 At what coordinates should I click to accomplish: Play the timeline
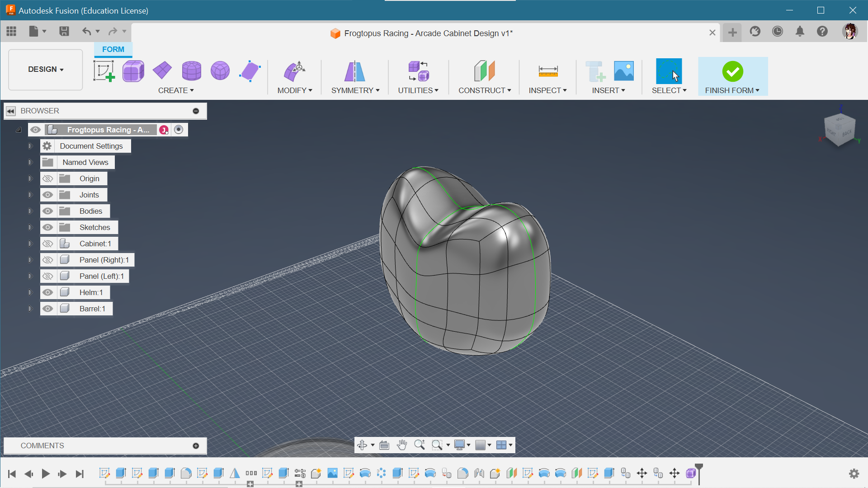click(x=46, y=474)
